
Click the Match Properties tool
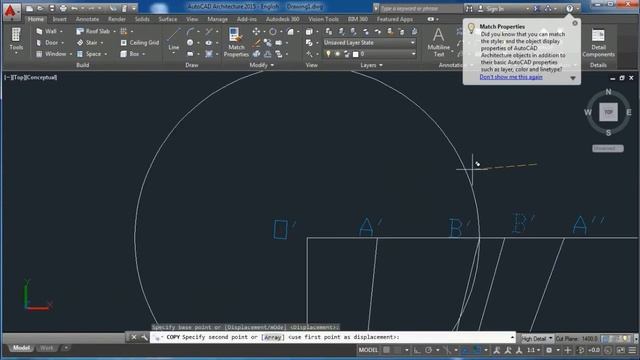(x=236, y=42)
